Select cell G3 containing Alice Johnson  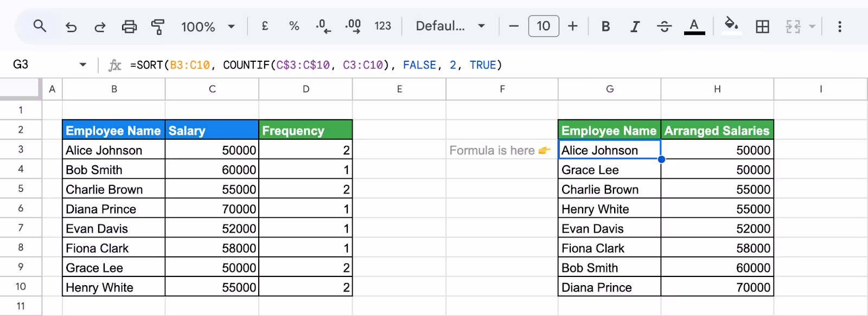click(x=610, y=150)
